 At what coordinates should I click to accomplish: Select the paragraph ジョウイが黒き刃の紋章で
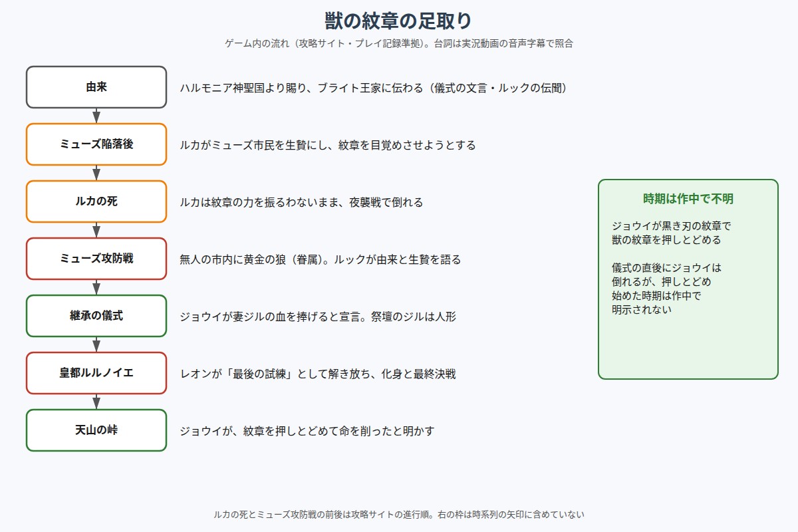coord(672,233)
